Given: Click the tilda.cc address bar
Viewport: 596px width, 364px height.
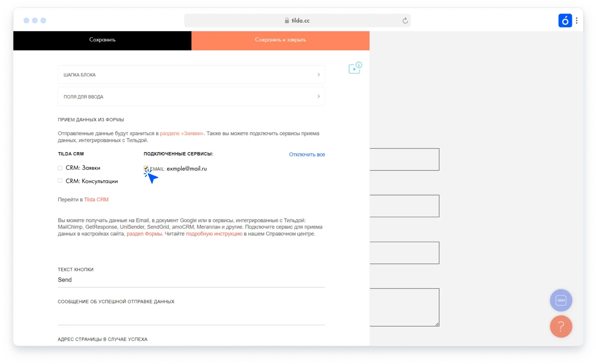Looking at the screenshot, I should [x=297, y=21].
